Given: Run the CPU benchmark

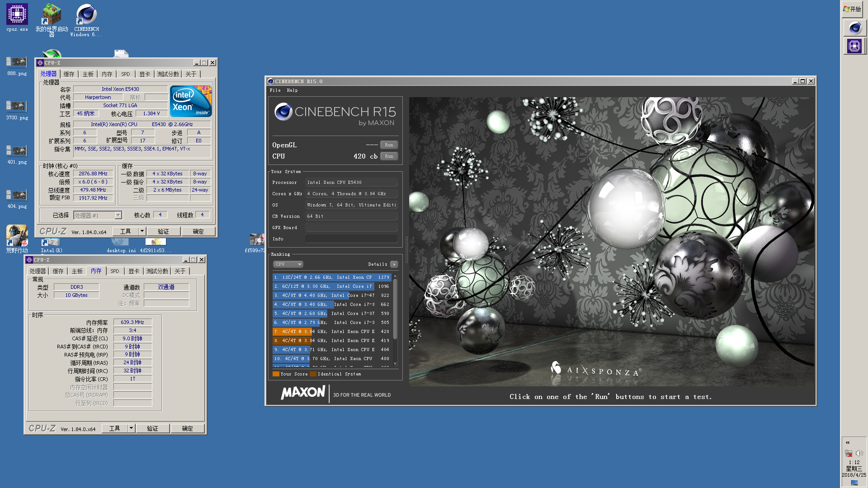Looking at the screenshot, I should [x=389, y=156].
